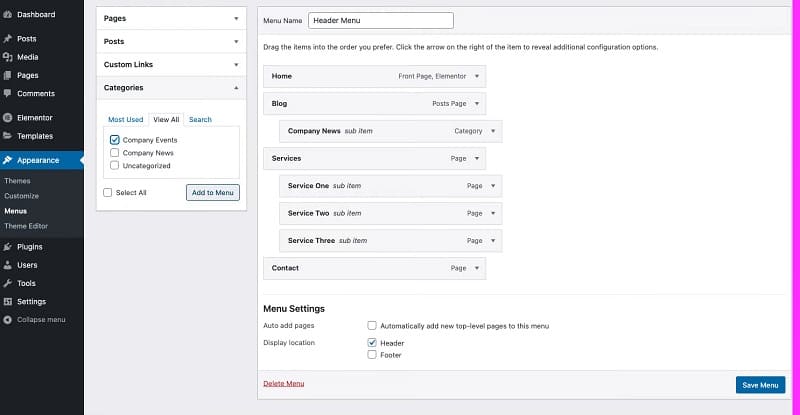Viewport: 800px width, 415px height.
Task: Check the Company News category
Action: [114, 153]
